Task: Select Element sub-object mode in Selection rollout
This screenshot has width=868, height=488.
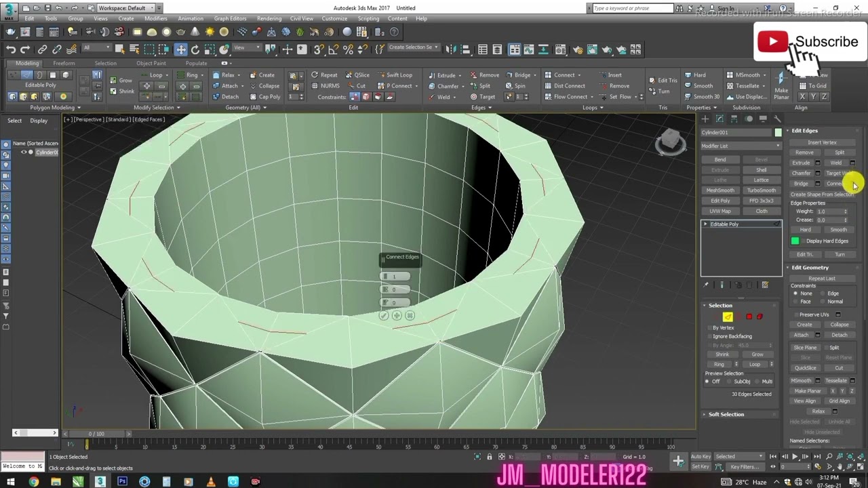Action: pos(759,317)
